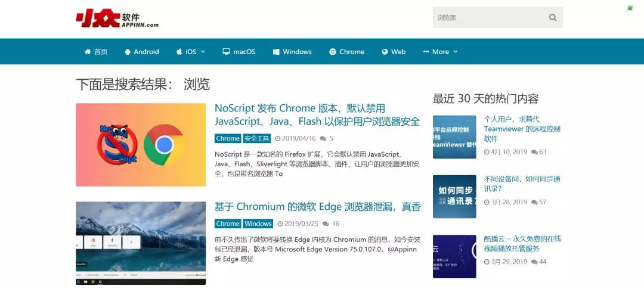This screenshot has height=289, width=644.
Task: Click comment icon next to 63
Action: (x=534, y=153)
